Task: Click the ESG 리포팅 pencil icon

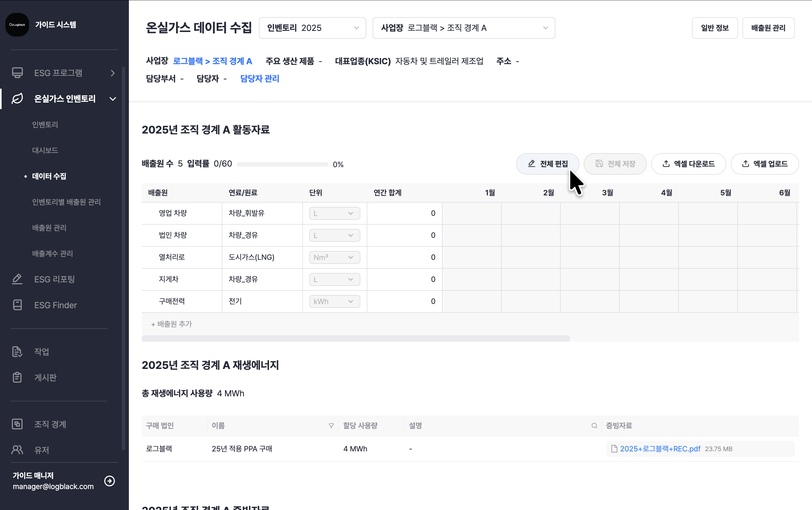Action: click(17, 279)
